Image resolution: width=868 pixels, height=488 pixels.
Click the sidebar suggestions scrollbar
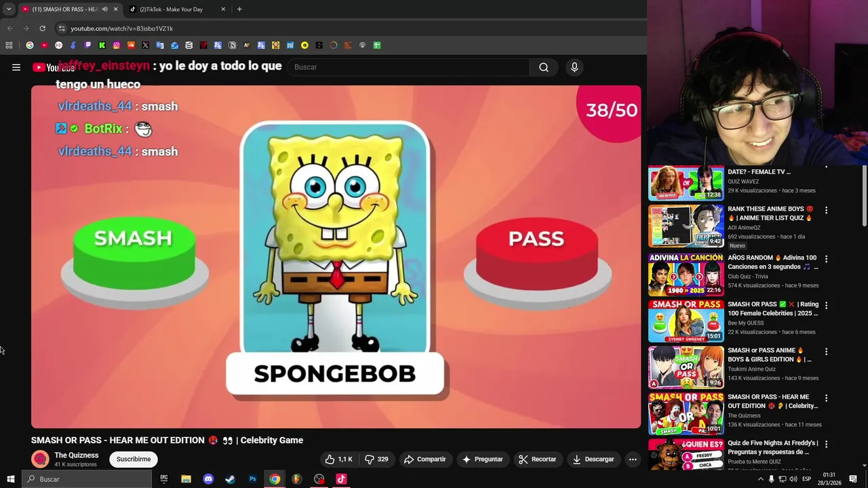click(x=864, y=197)
